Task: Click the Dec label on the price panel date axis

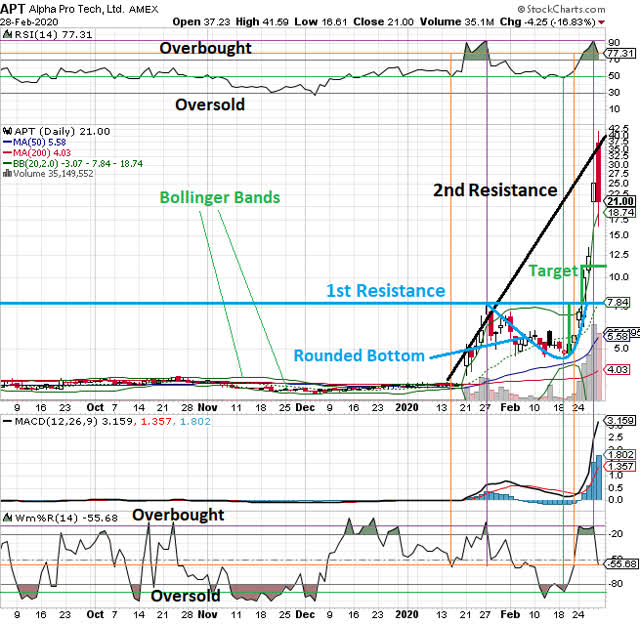Action: point(305,407)
